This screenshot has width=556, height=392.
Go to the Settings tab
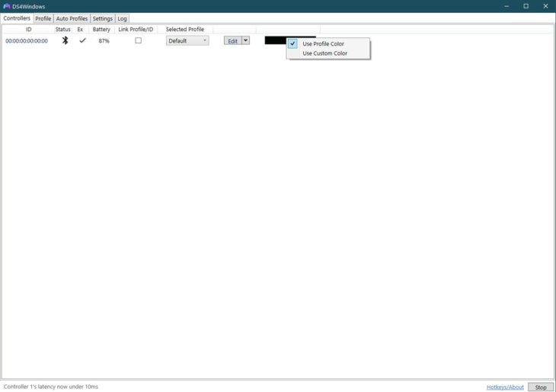pos(103,18)
